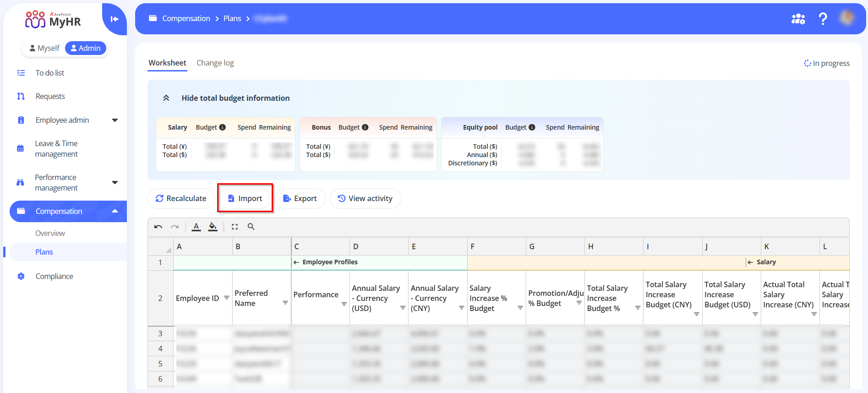This screenshot has width=868, height=393.
Task: Expand Performance management submenu
Action: [x=115, y=182]
